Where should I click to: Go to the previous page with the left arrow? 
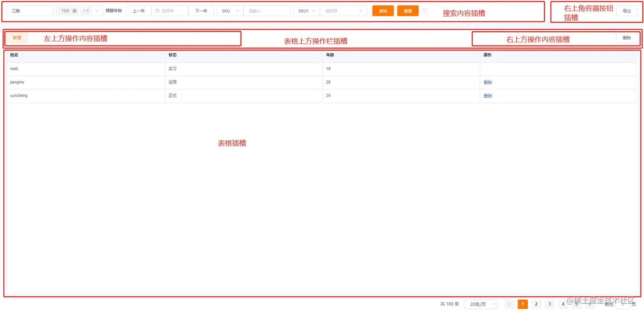pyautogui.click(x=509, y=304)
